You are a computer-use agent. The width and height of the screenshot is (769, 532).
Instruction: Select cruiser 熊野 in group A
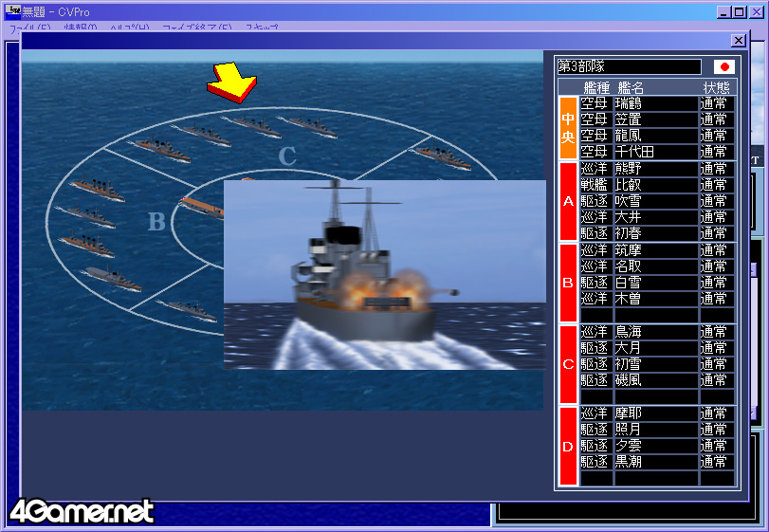(657, 169)
